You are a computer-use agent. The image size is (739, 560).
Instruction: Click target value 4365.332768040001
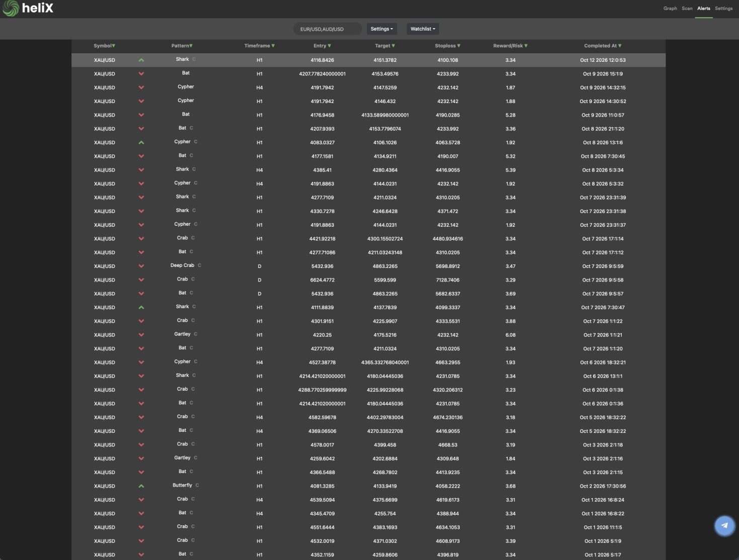click(385, 362)
